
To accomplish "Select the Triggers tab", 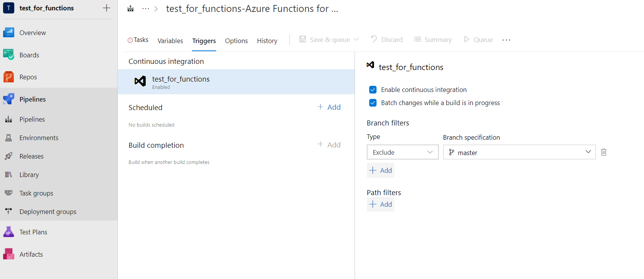I will click(x=204, y=41).
